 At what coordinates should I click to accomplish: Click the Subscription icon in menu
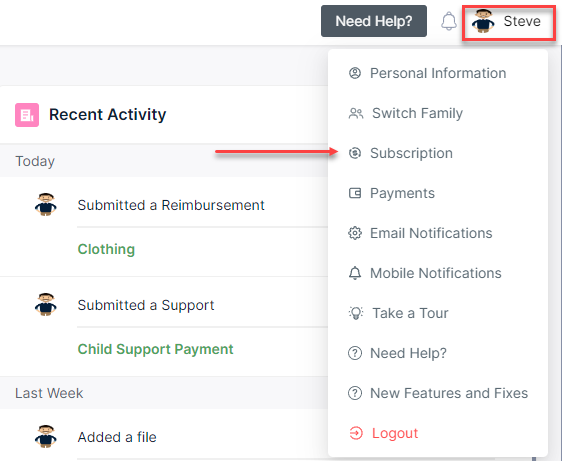click(x=355, y=153)
